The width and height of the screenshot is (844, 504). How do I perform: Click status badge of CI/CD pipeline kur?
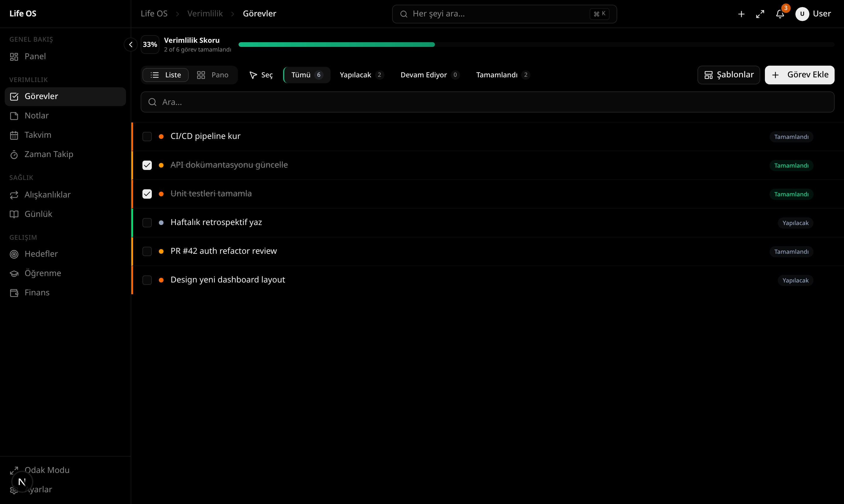[791, 137]
